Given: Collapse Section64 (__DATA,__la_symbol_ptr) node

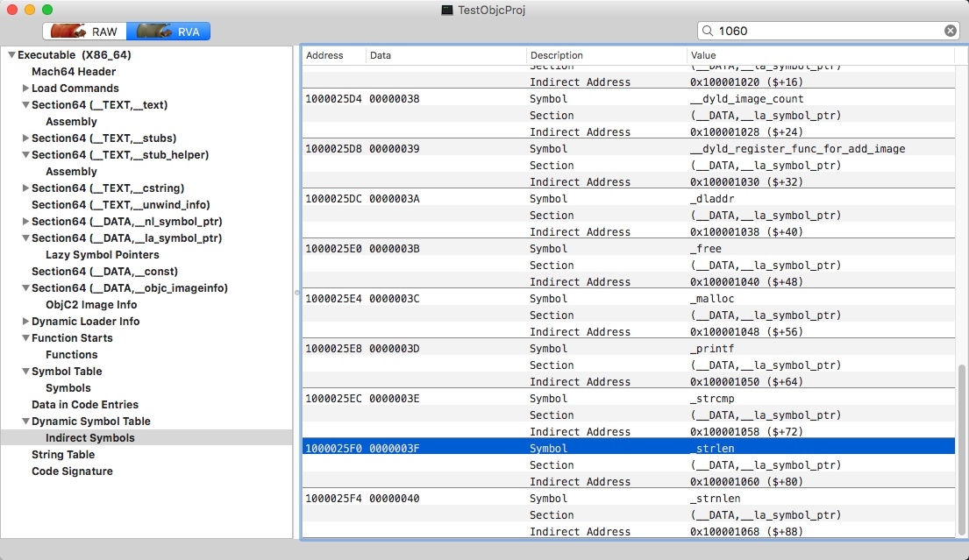Looking at the screenshot, I should (25, 238).
